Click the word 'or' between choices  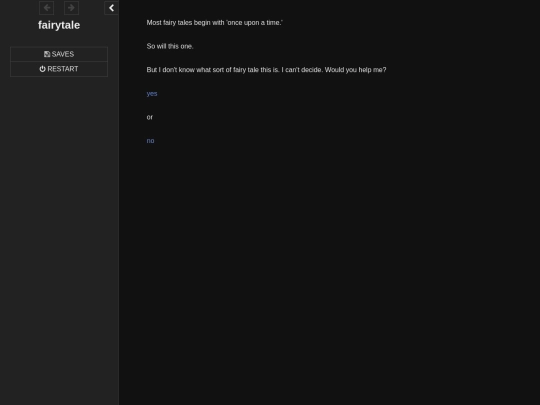pos(149,117)
